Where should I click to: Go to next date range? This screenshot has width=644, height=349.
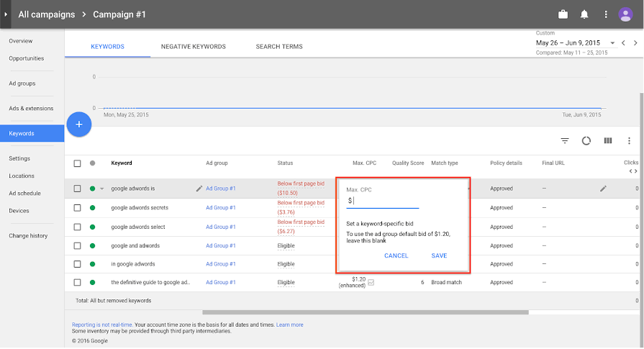635,42
